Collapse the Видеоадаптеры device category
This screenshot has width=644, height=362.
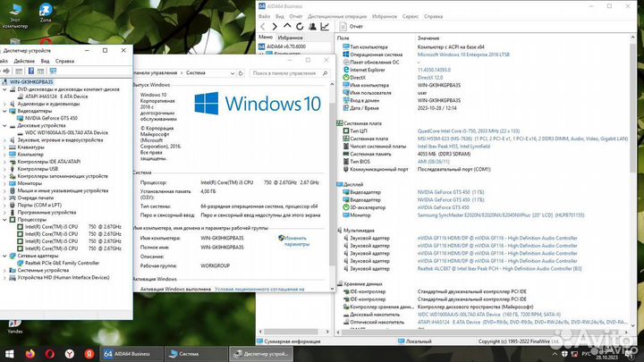[x=5, y=110]
